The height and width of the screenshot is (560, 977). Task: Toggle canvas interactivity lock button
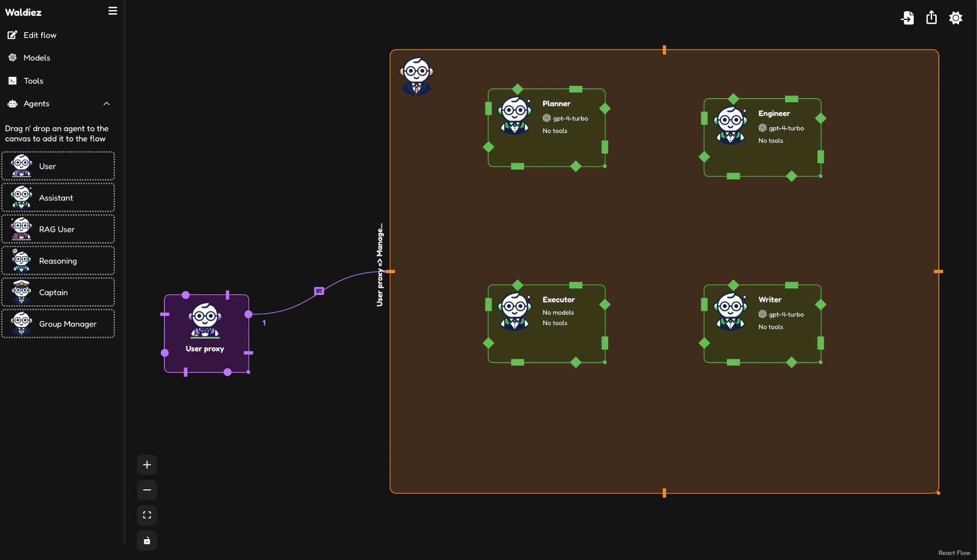[147, 541]
